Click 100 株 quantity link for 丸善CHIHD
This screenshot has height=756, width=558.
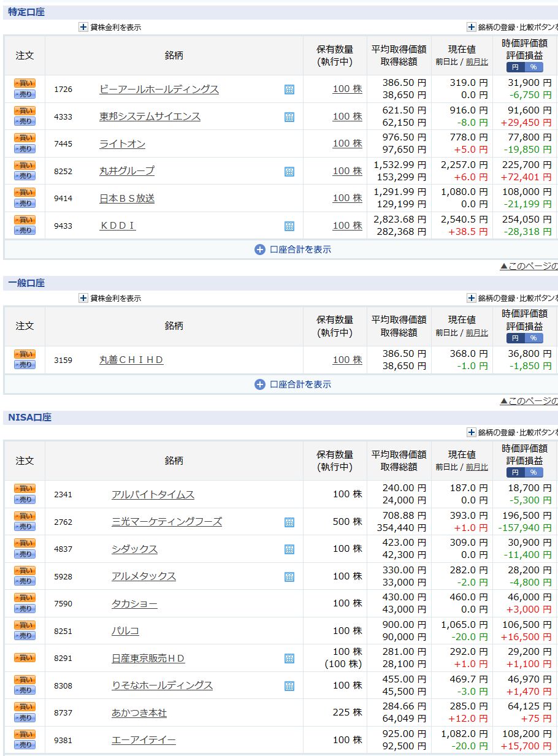point(347,360)
